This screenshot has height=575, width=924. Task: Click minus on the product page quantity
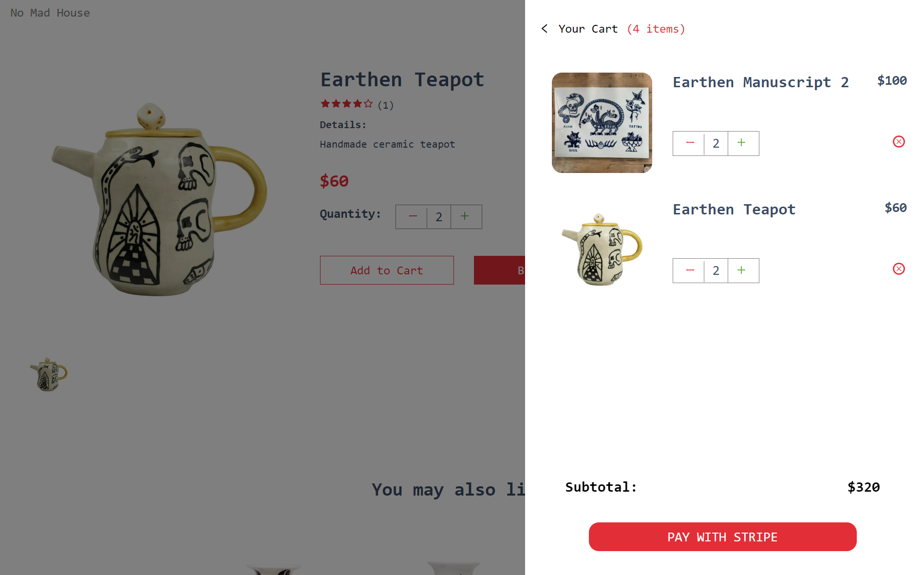[413, 217]
